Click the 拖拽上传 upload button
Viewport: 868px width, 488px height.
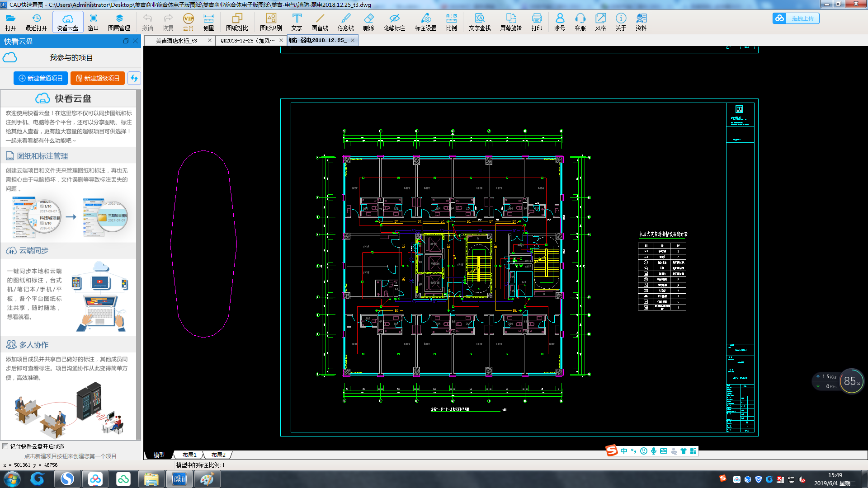tap(796, 18)
